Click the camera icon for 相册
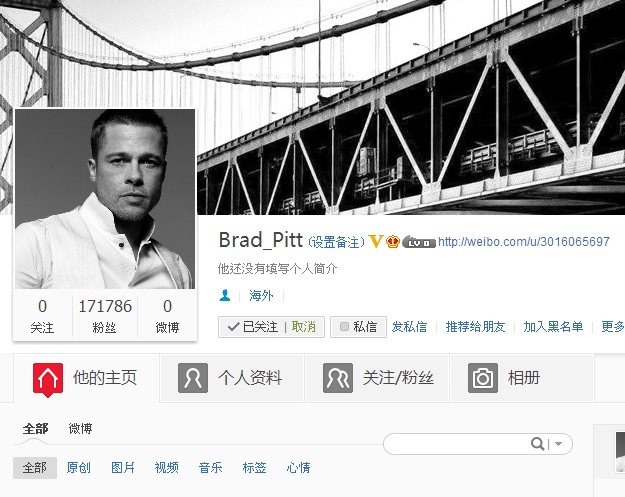625x497 pixels. coord(483,378)
